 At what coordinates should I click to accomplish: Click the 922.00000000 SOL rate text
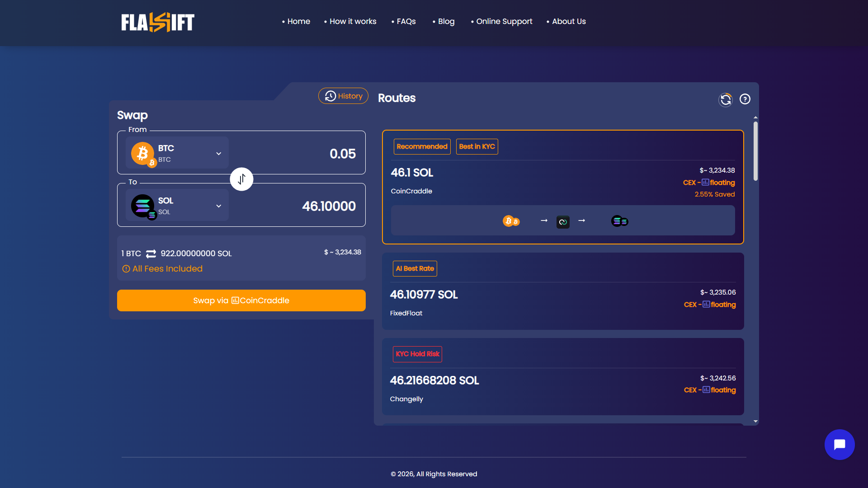(x=196, y=253)
